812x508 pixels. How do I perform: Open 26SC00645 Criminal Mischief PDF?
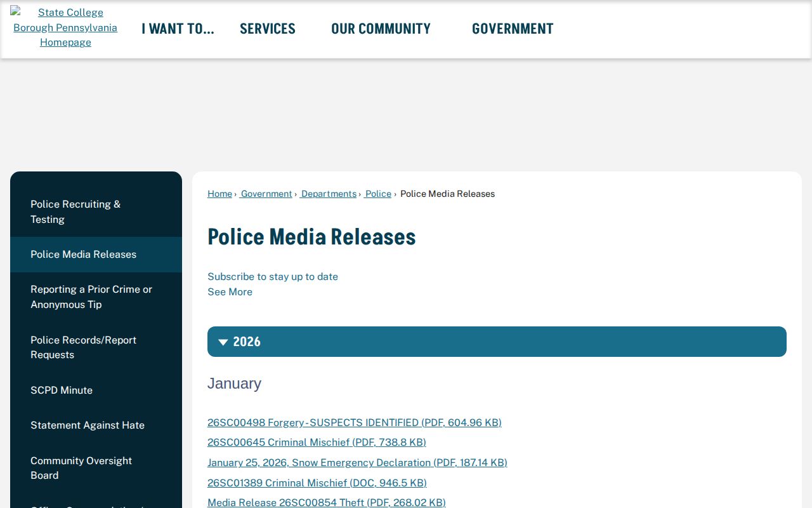point(317,442)
